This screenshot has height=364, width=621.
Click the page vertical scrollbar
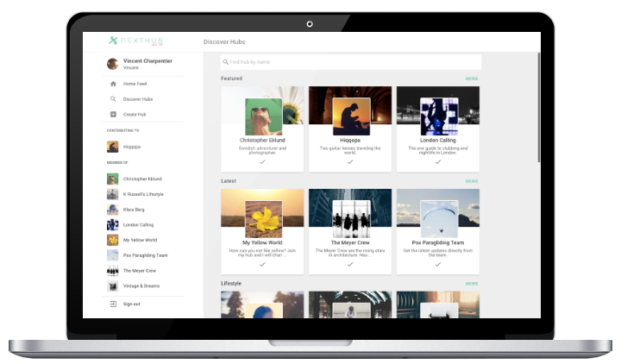pos(538,107)
